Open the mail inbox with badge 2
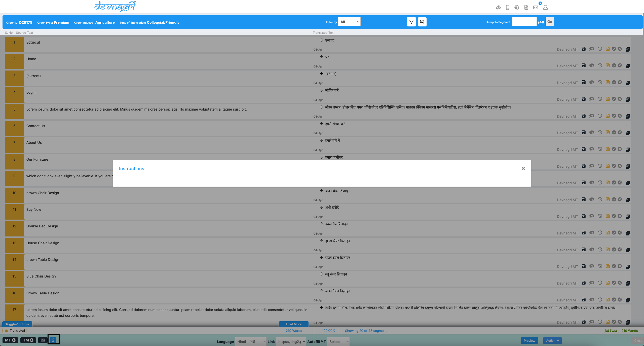The height and width of the screenshot is (346, 644). tap(536, 8)
